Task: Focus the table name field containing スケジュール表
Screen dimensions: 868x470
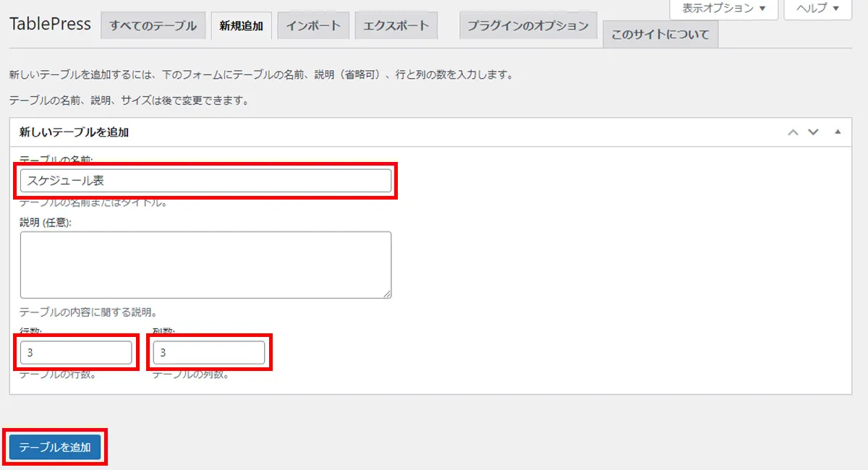Action: (x=205, y=181)
